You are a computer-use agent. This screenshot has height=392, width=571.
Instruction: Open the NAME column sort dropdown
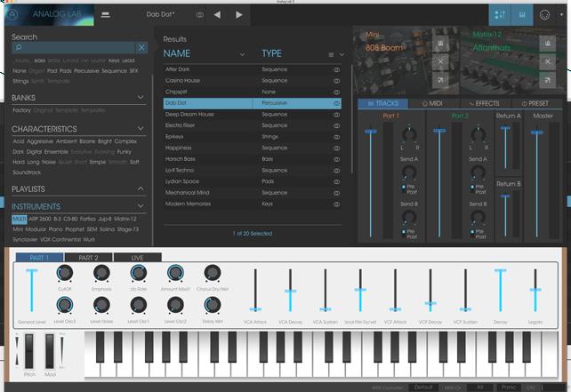click(242, 54)
